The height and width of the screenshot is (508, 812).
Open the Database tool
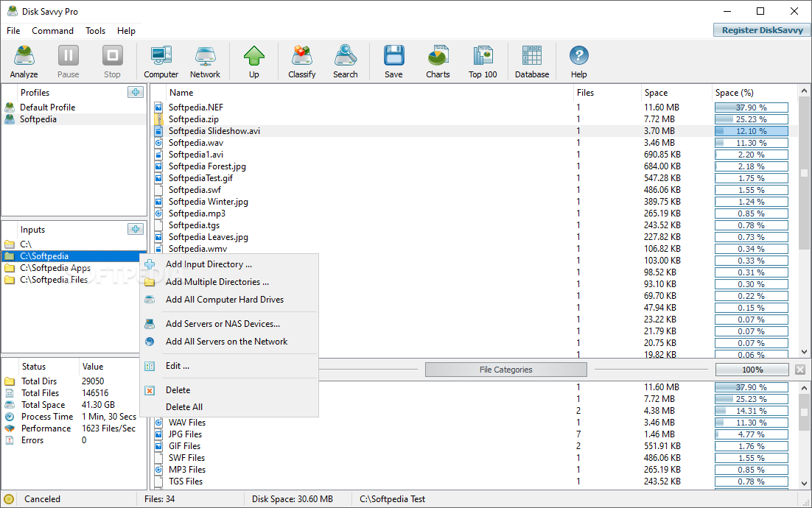click(532, 61)
